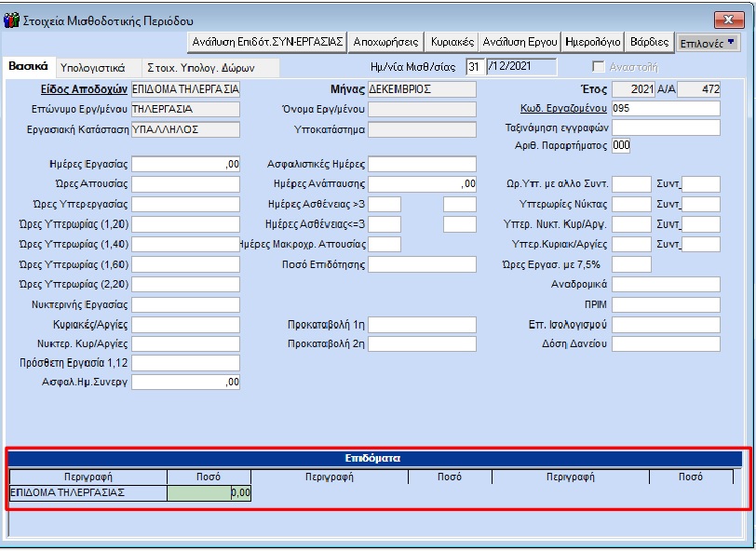The width and height of the screenshot is (756, 551).
Task: Select the Βασικά tab
Action: (28, 67)
